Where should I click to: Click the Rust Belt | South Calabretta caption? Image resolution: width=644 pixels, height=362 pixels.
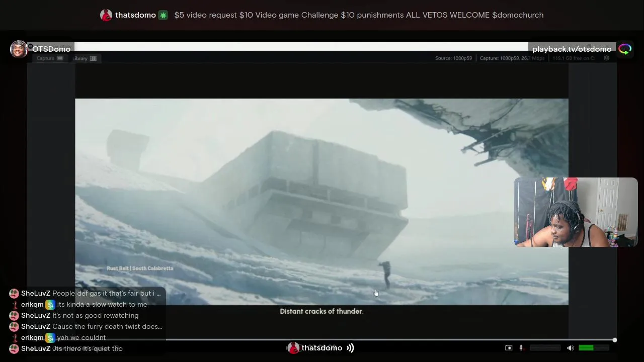pyautogui.click(x=140, y=268)
